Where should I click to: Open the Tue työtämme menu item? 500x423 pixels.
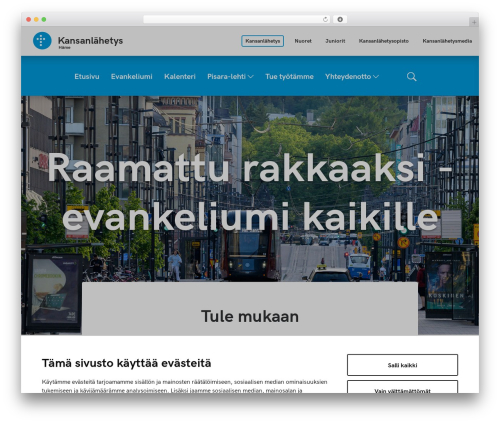289,77
